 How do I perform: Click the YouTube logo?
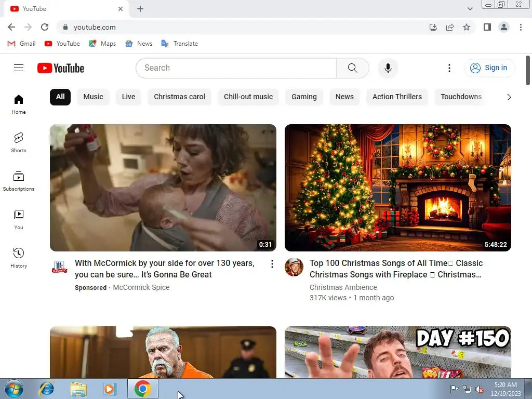[61, 68]
